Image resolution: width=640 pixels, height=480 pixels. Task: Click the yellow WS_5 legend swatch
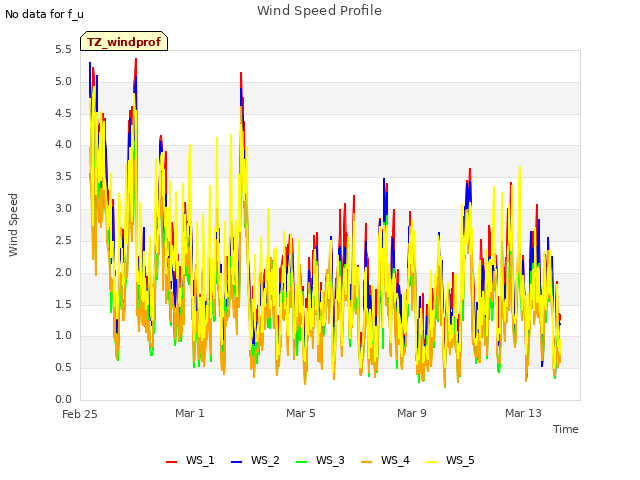coord(431,462)
